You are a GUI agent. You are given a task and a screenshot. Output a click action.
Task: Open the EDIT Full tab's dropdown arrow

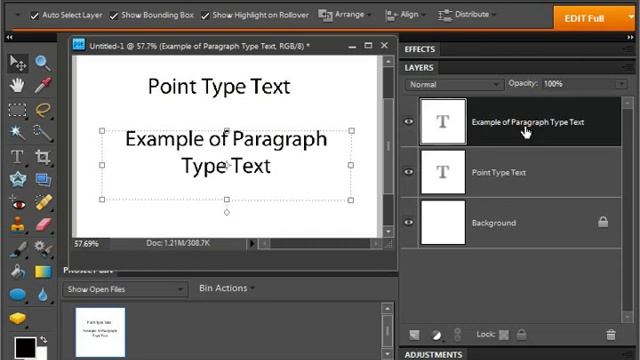[x=631, y=18]
